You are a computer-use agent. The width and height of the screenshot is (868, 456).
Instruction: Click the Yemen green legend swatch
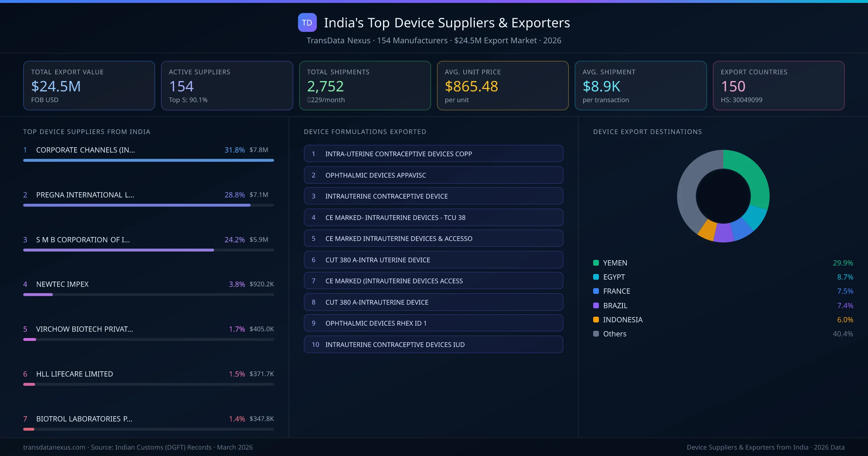click(596, 263)
